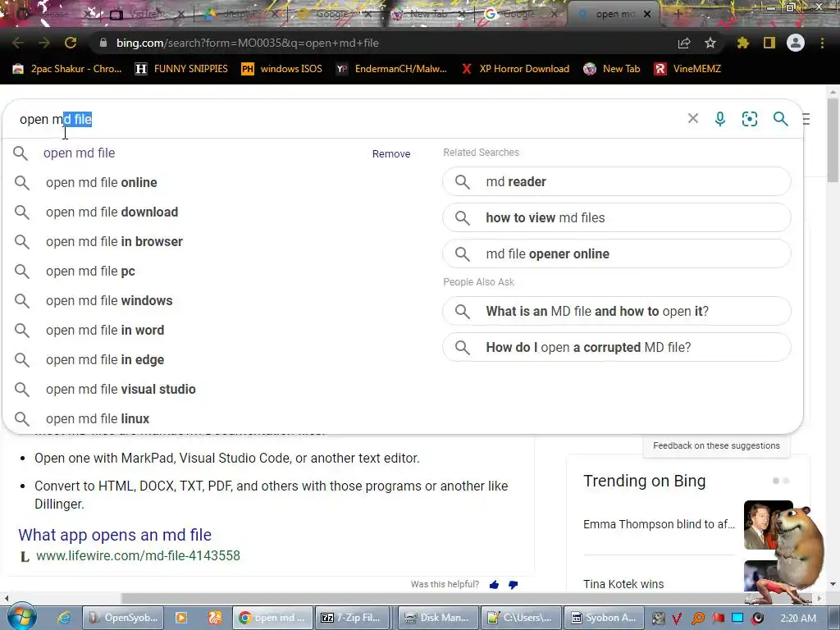Switch to the 7-Zip File Manager taskbar button
The image size is (840, 630).
tap(351, 618)
